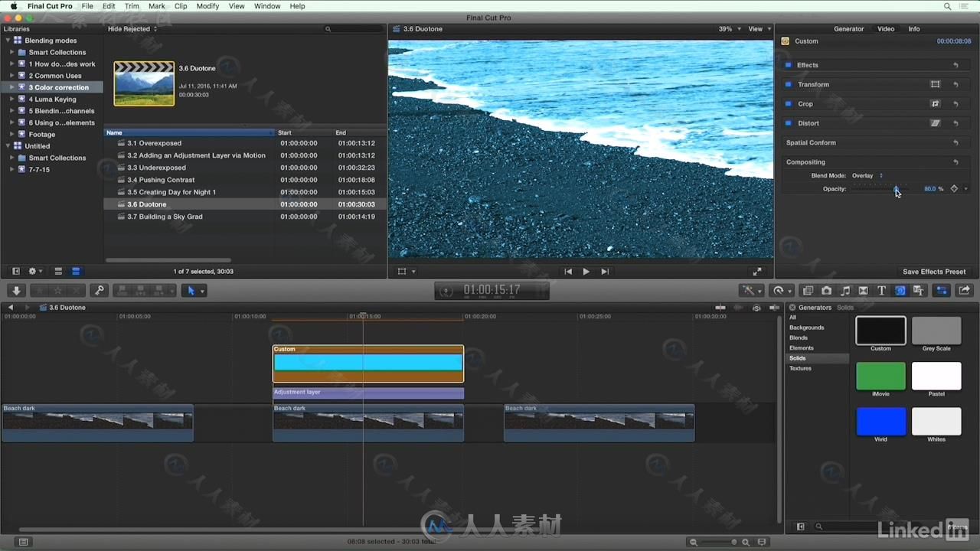Open the viewer transform tools dropdown
The image size is (980, 551).
click(x=407, y=272)
